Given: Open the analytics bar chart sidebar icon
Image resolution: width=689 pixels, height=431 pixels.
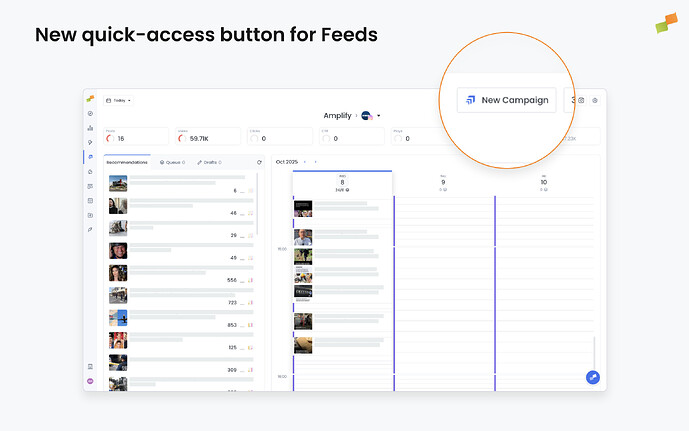Looking at the screenshot, I should coord(90,128).
